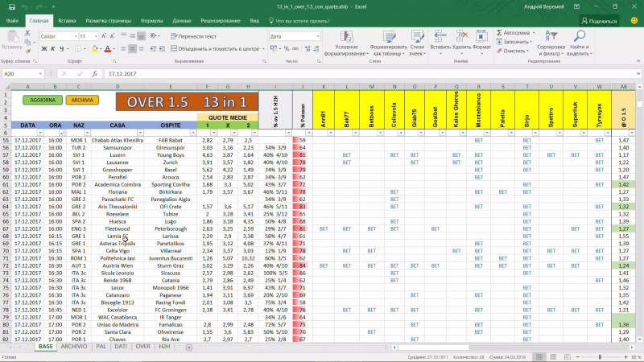Click the increase indent icon
The width and height of the screenshot is (644, 362).
click(x=162, y=49)
